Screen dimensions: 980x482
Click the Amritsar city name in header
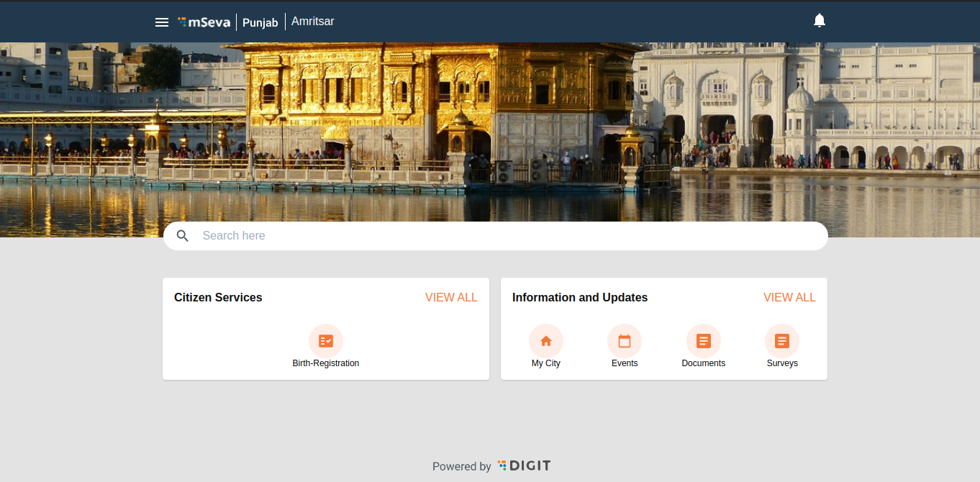[312, 22]
